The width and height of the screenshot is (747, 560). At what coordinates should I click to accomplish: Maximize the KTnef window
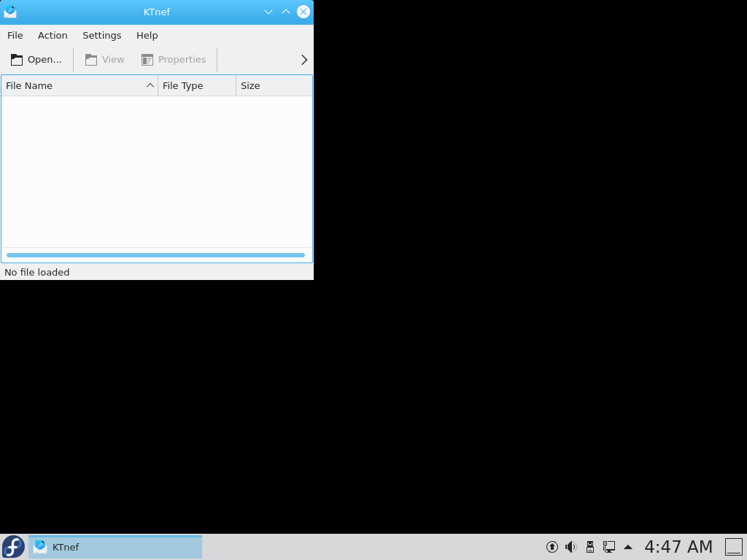pos(286,12)
